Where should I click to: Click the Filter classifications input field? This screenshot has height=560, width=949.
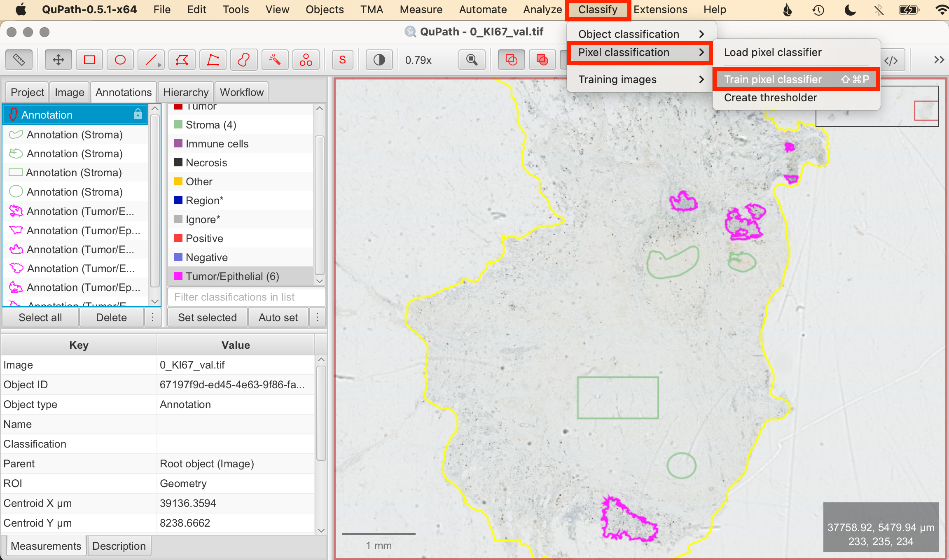[x=246, y=297]
